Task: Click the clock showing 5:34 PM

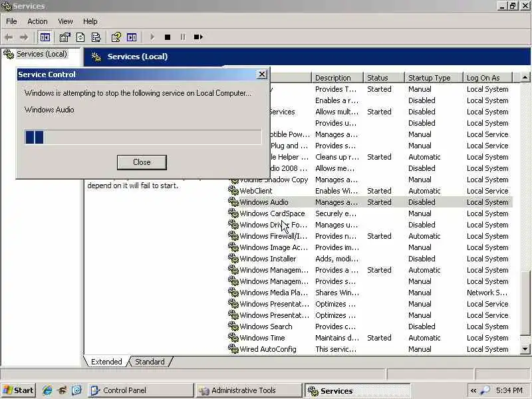Action: (x=509, y=390)
